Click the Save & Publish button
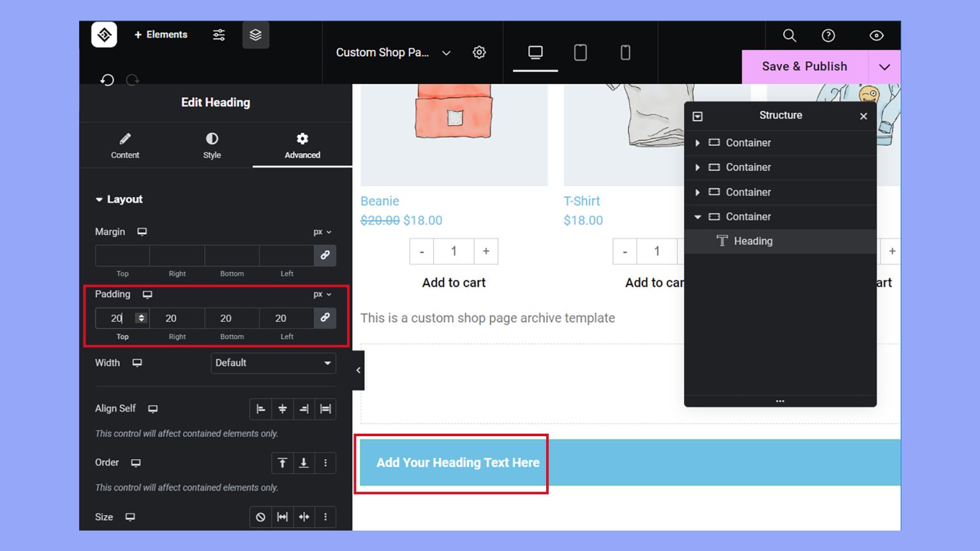Image resolution: width=980 pixels, height=551 pixels. pyautogui.click(x=804, y=66)
